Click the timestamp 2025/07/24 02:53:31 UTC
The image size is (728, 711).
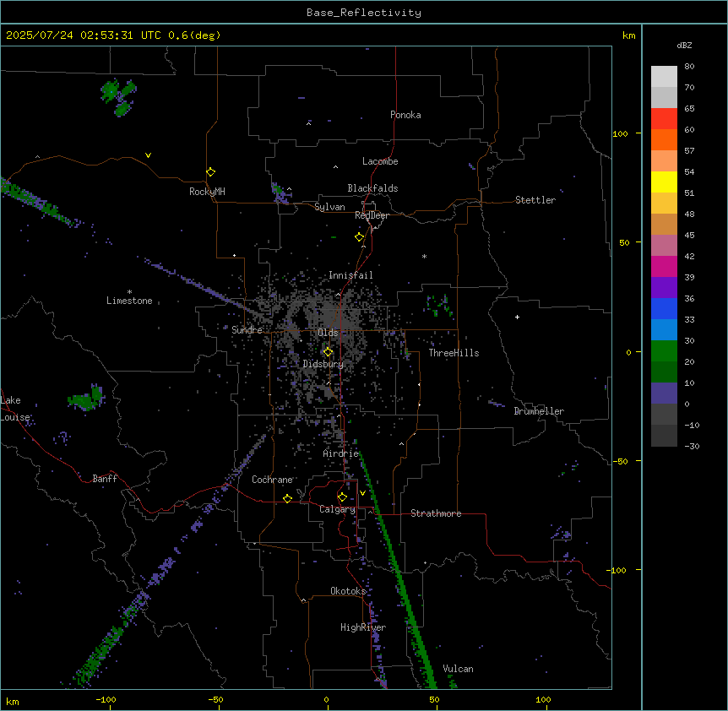click(x=83, y=35)
